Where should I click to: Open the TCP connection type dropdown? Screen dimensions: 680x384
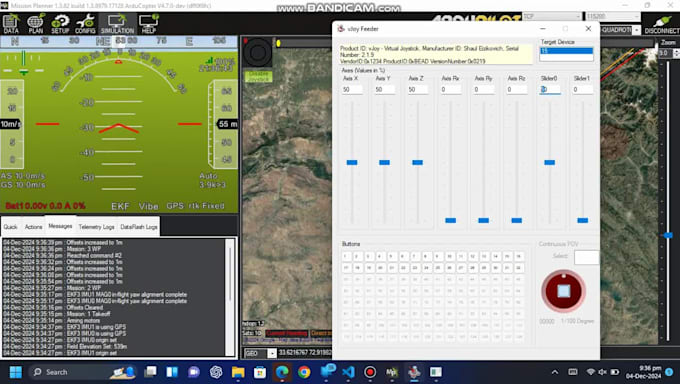(x=552, y=16)
